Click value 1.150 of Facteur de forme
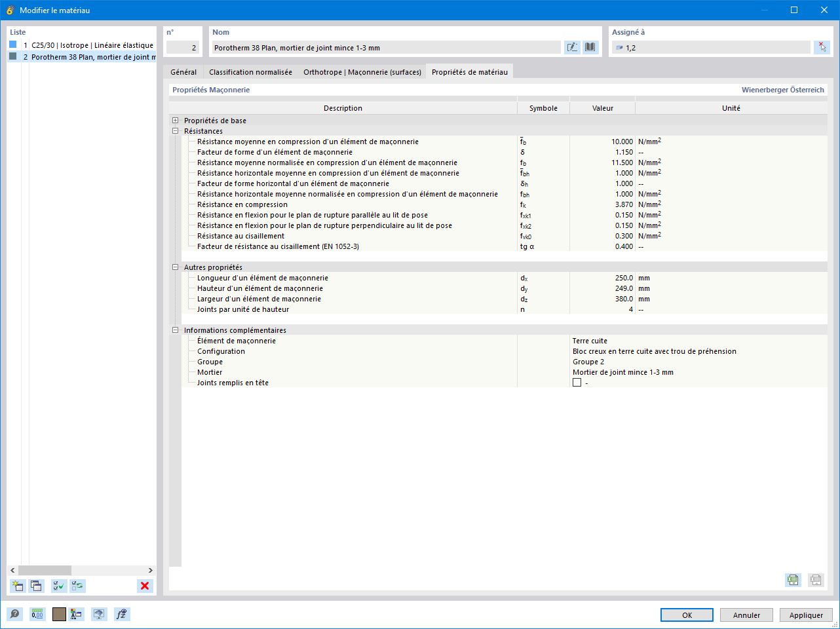The width and height of the screenshot is (840, 629). 624,152
